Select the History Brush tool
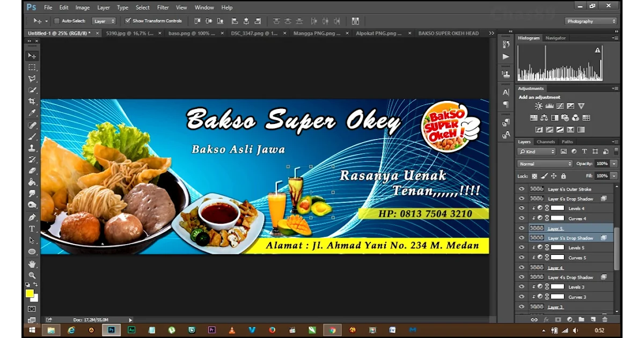Screen dimensions: 644x338 32,159
